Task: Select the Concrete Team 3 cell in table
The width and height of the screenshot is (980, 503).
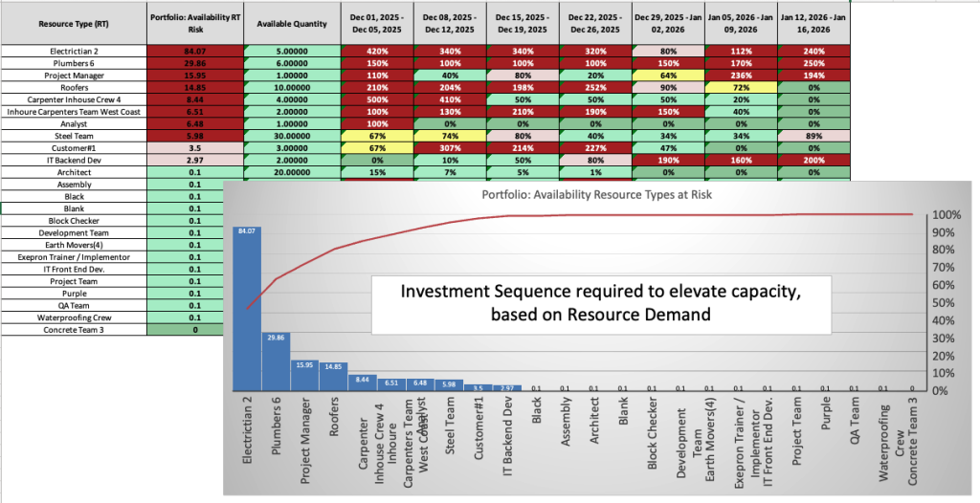Action: click(x=74, y=330)
